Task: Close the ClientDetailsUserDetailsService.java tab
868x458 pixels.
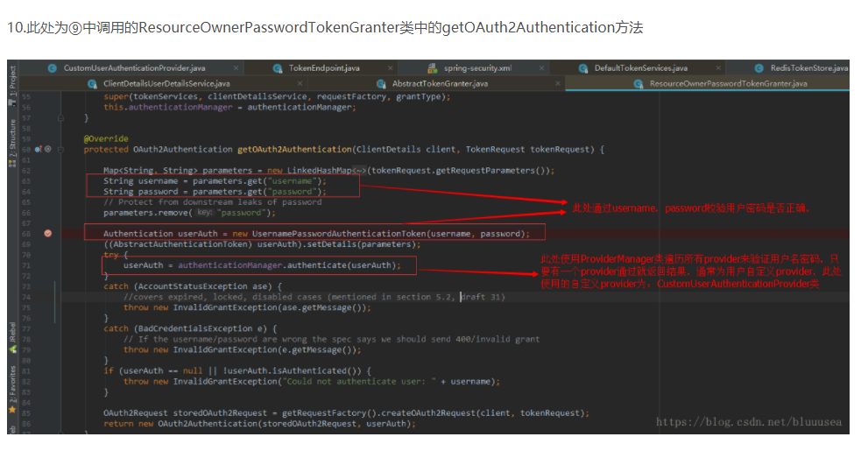Action: click(300, 83)
